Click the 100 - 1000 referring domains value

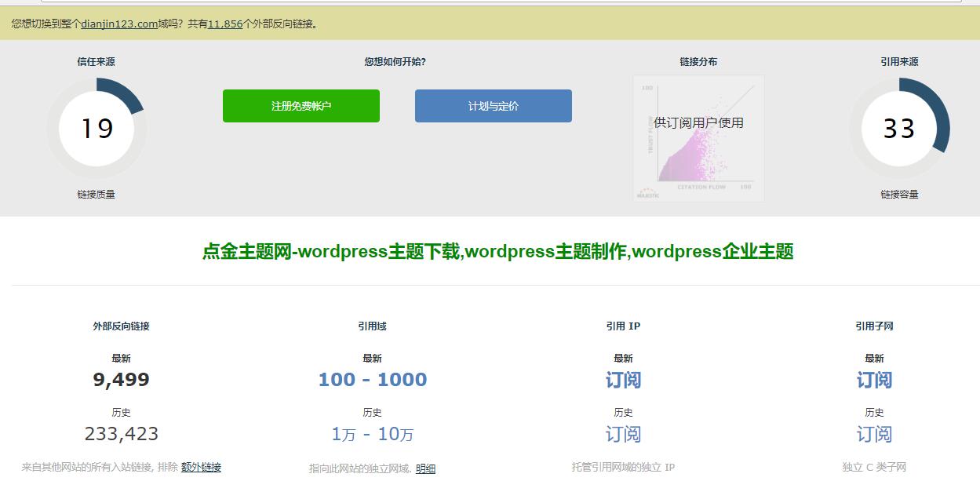tap(373, 380)
